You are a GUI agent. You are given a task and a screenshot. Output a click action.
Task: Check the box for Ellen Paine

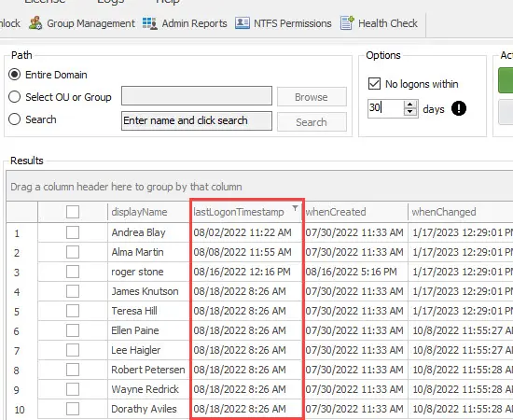tap(73, 330)
